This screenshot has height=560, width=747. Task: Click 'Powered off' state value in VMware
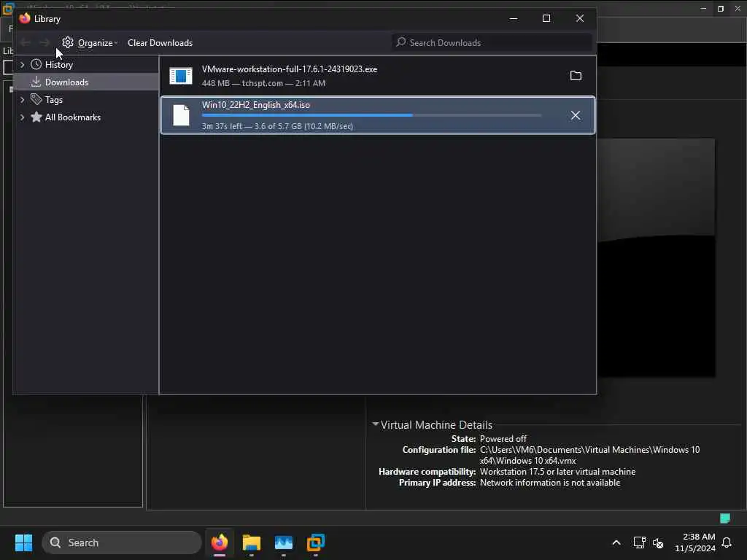click(503, 438)
